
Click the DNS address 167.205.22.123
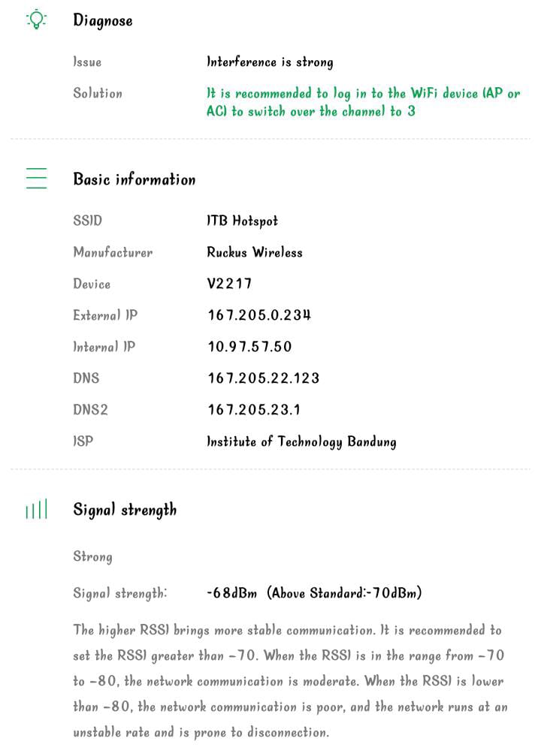[263, 378]
